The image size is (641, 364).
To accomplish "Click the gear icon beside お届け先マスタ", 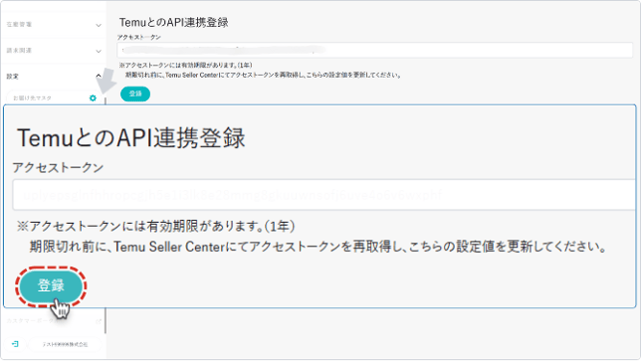I will [93, 98].
